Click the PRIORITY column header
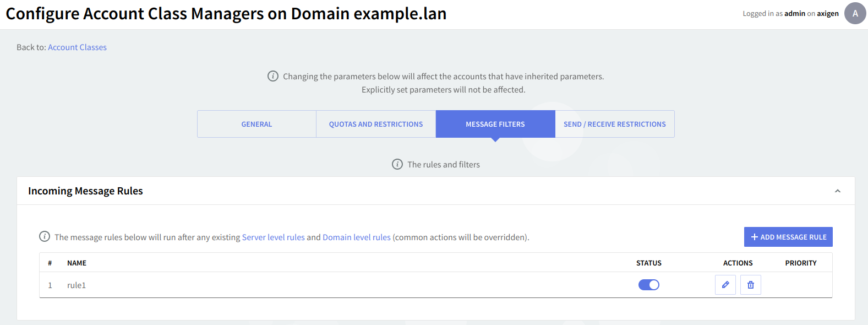The width and height of the screenshot is (868, 325). tap(800, 263)
